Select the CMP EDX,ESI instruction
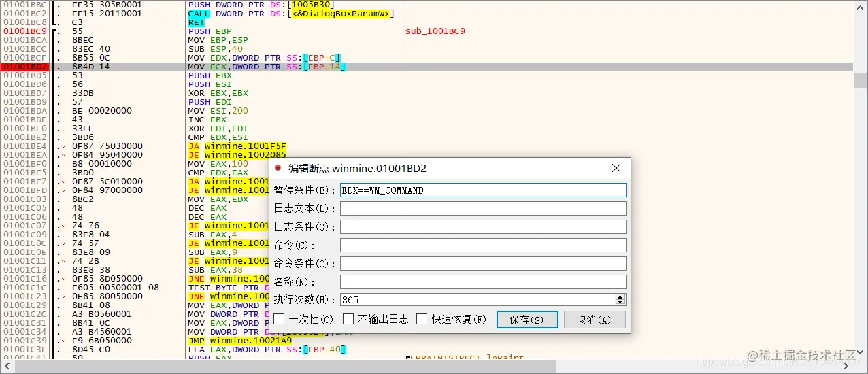The image size is (868, 374). point(218,137)
